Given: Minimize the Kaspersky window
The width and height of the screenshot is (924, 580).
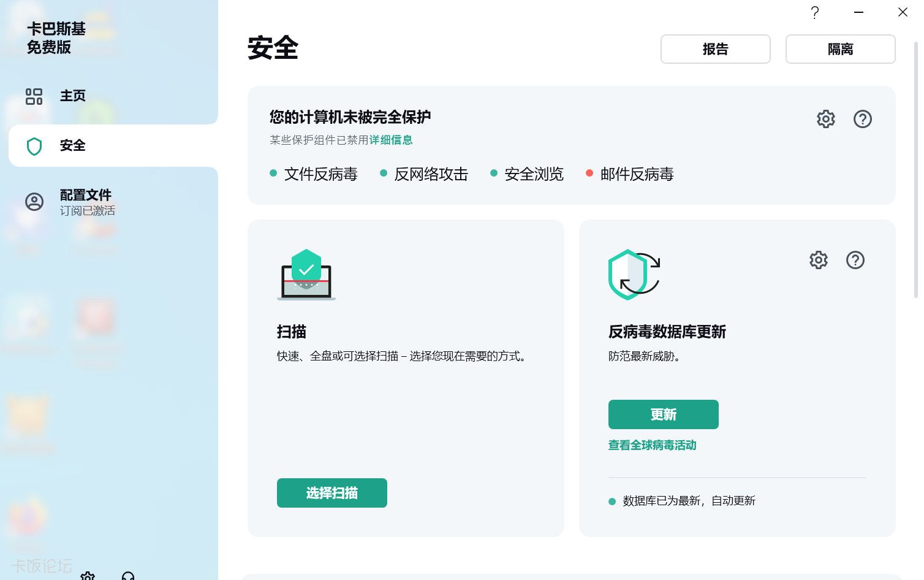Looking at the screenshot, I should pyautogui.click(x=859, y=12).
